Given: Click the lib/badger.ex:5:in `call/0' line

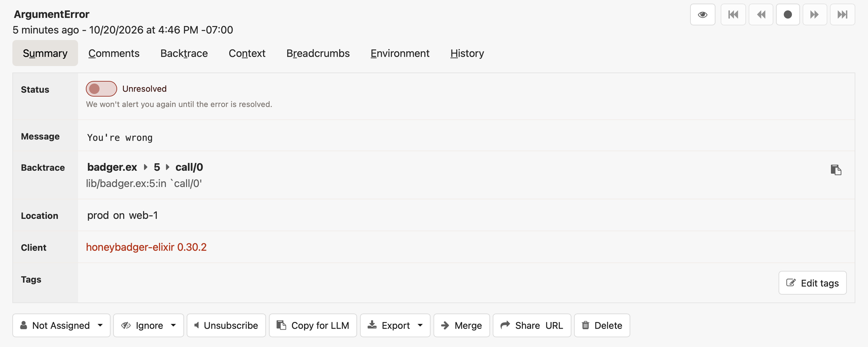Looking at the screenshot, I should tap(144, 183).
